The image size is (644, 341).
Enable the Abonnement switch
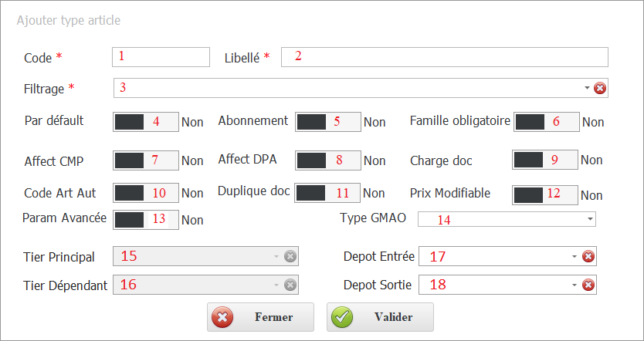(329, 121)
